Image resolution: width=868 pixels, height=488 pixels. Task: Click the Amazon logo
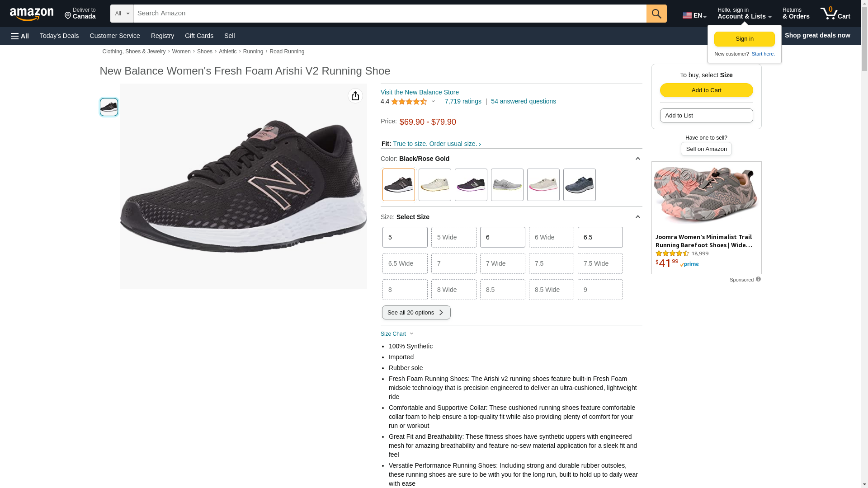click(32, 14)
